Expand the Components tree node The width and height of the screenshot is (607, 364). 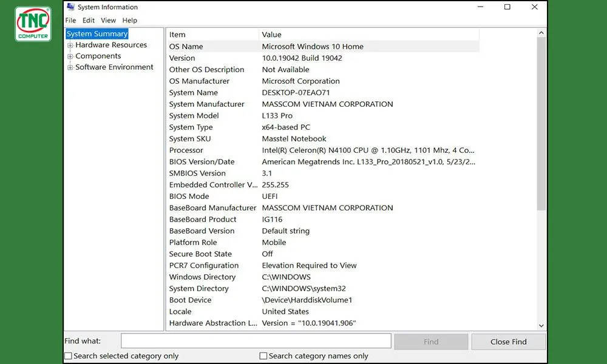70,56
